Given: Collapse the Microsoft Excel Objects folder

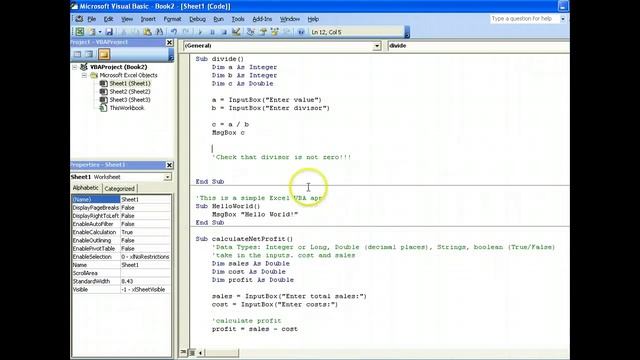Looking at the screenshot, I should [84, 75].
